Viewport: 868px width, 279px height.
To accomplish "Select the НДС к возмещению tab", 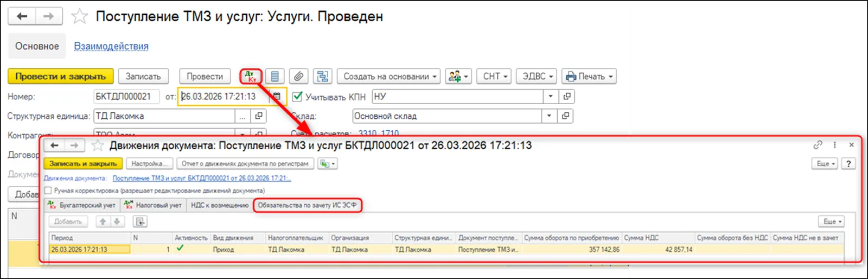I will coord(219,205).
